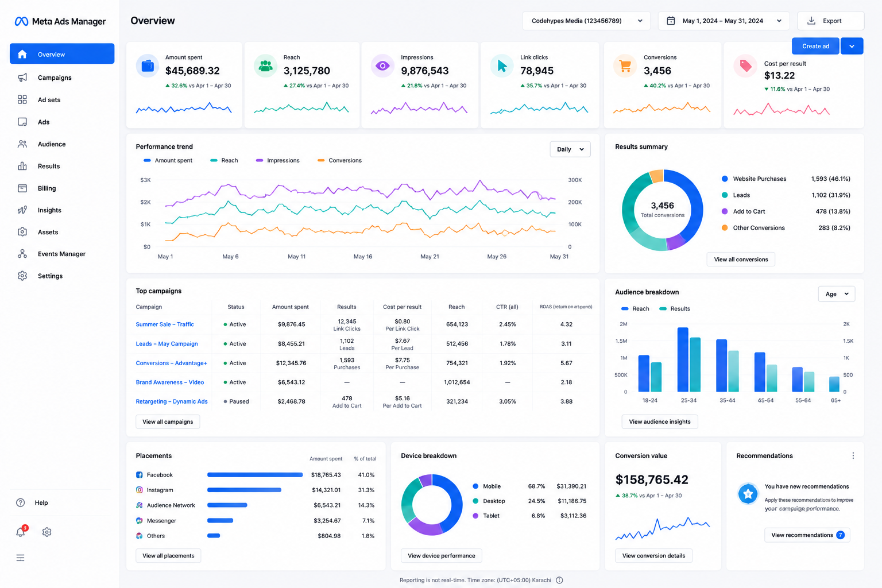Open the May 2024 date range picker

pos(724,21)
